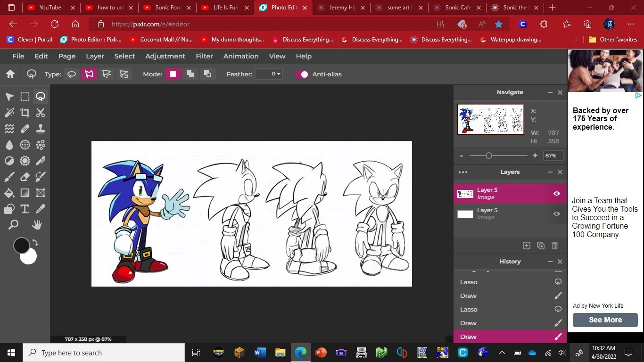Choose the Eraser tool
Screen dimensions: 644x362
(25, 176)
